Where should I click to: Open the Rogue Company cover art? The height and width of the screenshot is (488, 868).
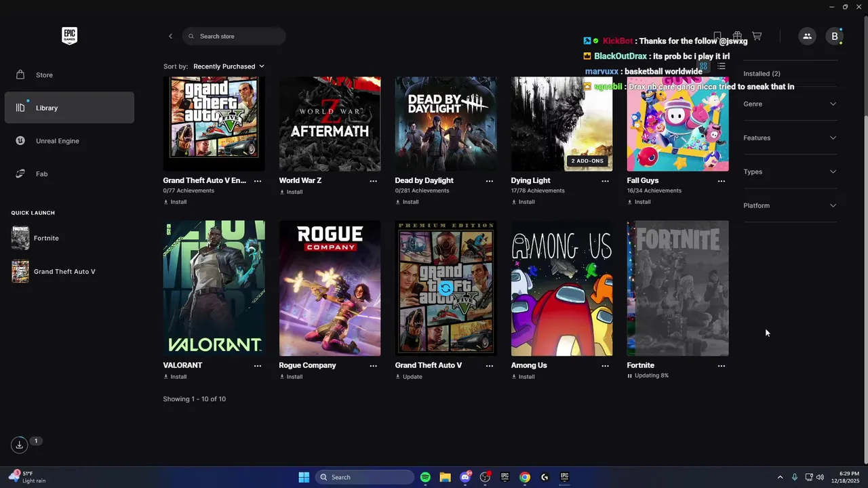tap(330, 288)
